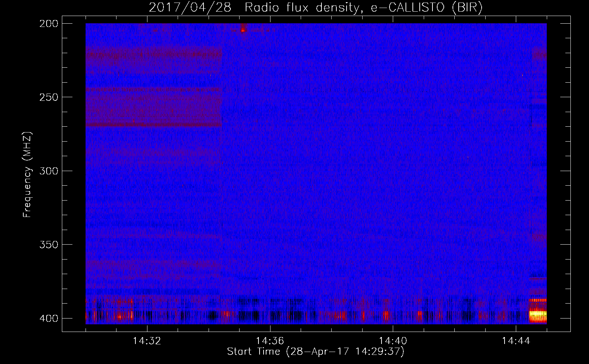Click the 14:32 time tick label

tap(147, 341)
